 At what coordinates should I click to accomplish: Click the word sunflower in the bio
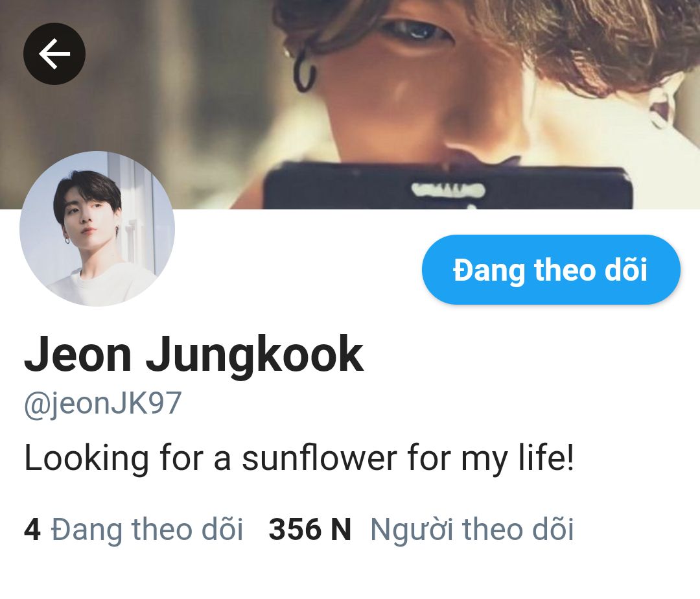[x=320, y=458]
